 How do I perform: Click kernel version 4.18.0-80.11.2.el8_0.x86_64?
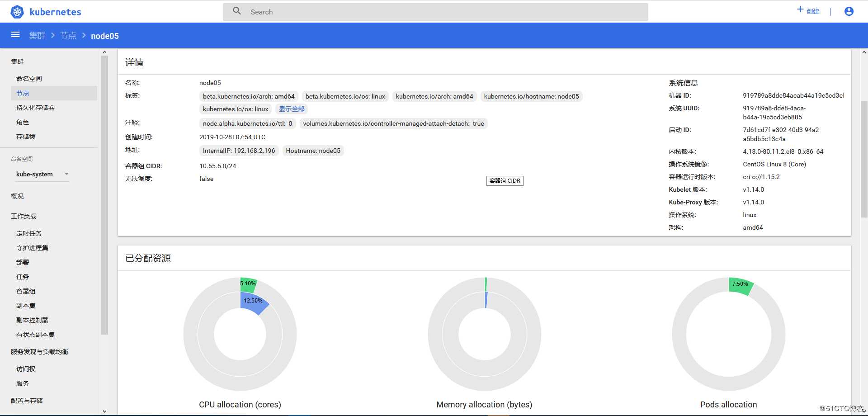(x=783, y=151)
